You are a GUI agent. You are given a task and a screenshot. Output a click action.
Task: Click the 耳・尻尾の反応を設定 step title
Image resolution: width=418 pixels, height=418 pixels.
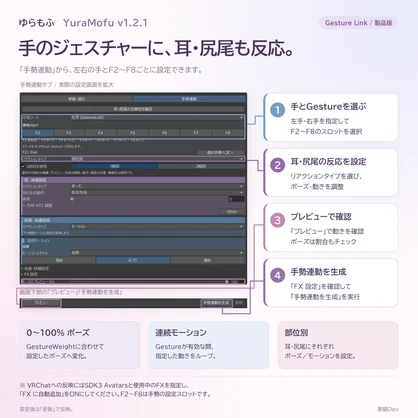pos(328,162)
